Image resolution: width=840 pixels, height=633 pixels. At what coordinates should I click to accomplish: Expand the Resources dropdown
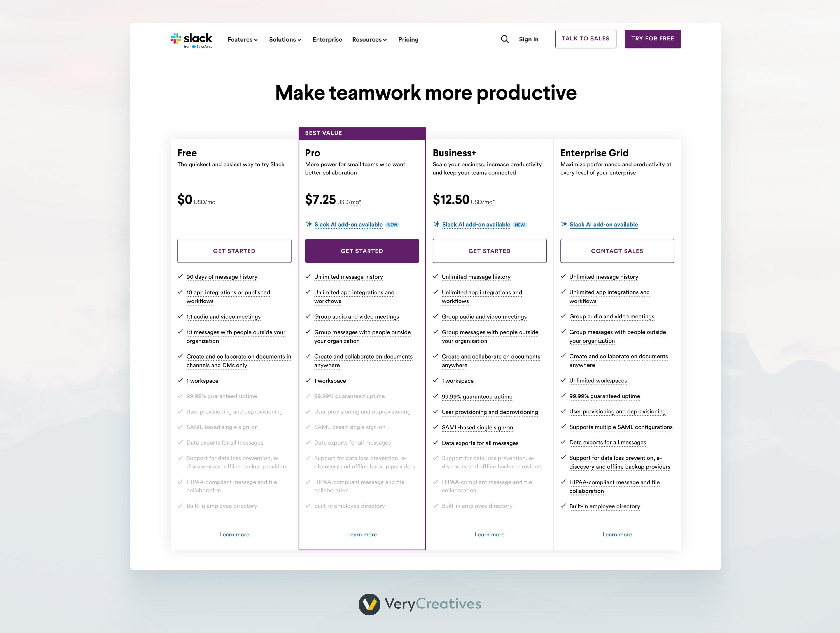pos(369,40)
